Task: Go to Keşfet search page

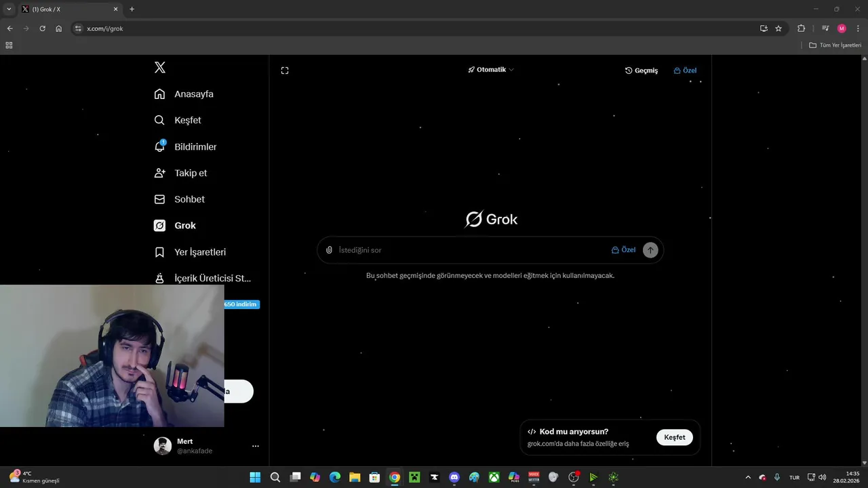Action: [178, 120]
